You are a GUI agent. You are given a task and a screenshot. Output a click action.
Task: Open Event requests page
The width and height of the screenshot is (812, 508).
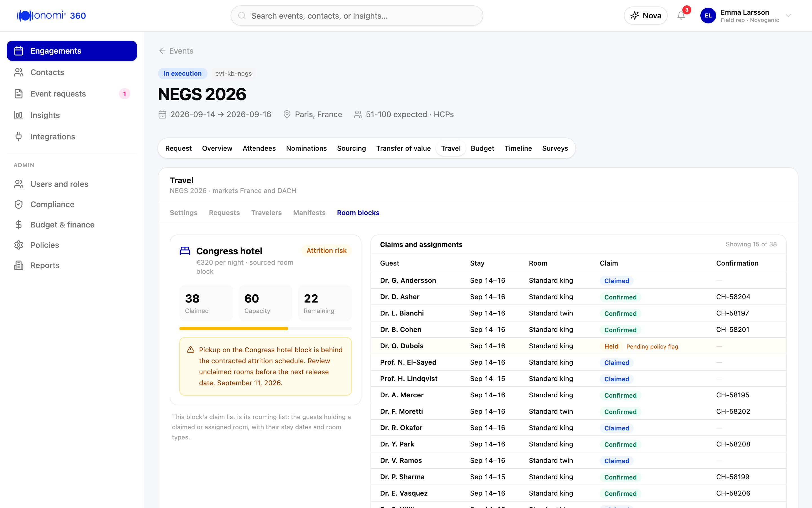(72, 94)
